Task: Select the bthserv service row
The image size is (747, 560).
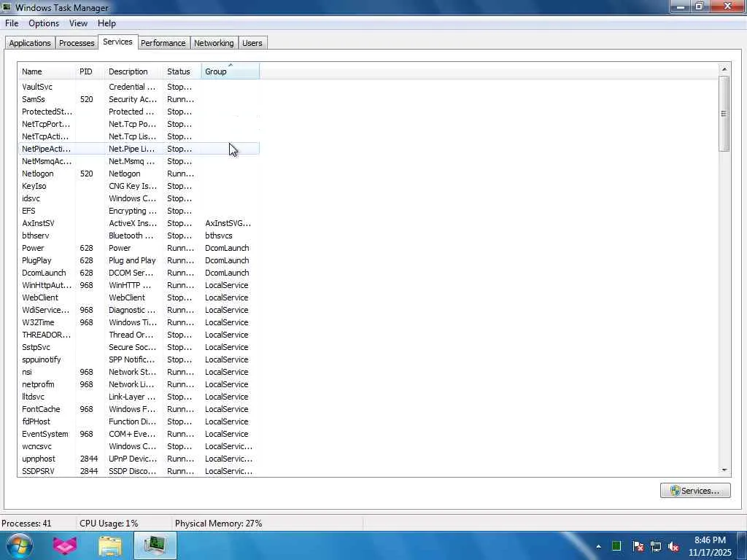Action: [x=139, y=236]
